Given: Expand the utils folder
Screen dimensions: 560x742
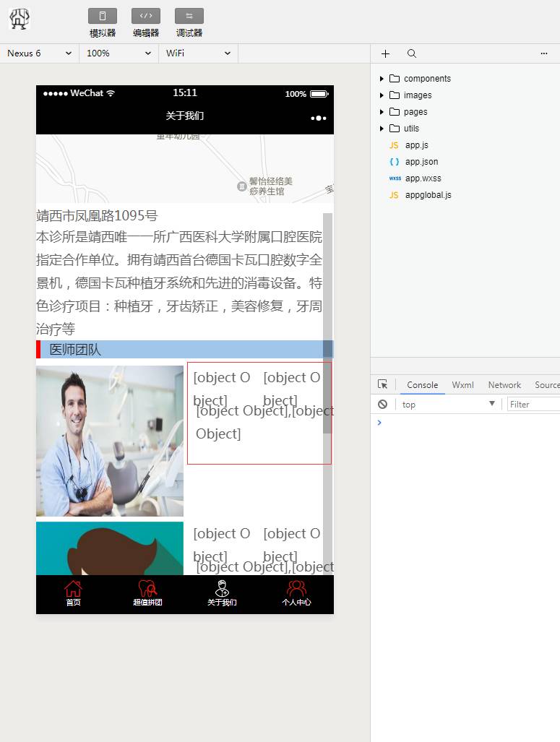Looking at the screenshot, I should 381,128.
